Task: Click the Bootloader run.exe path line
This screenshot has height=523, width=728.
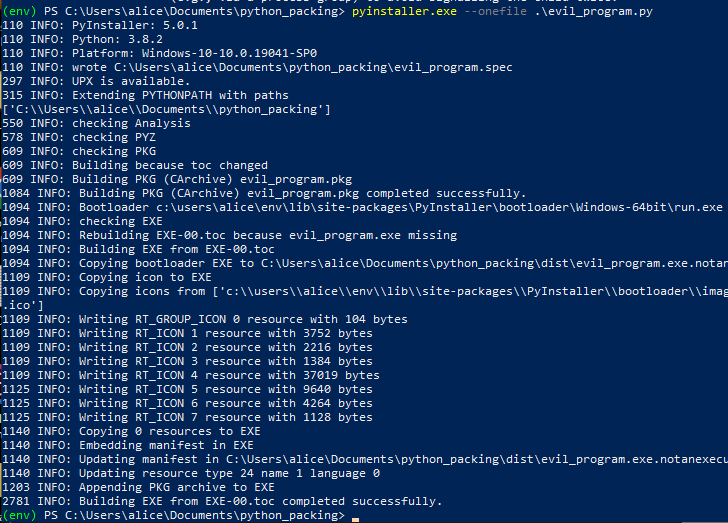Action: point(363,208)
